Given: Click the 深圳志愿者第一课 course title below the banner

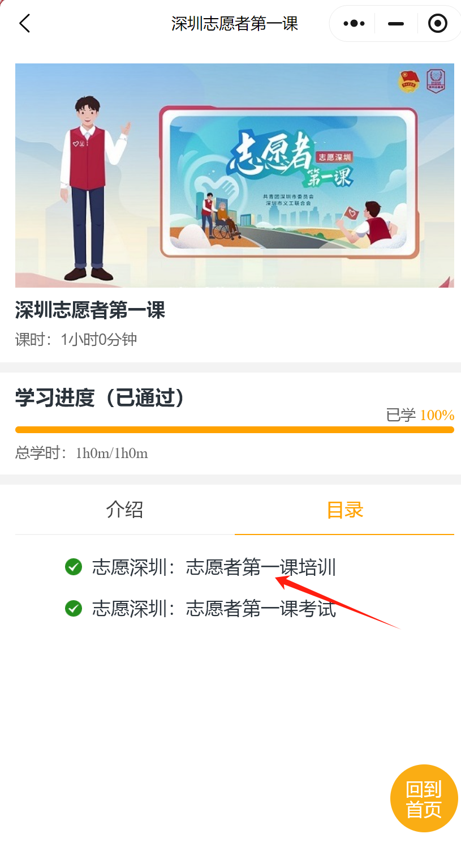Looking at the screenshot, I should (90, 310).
